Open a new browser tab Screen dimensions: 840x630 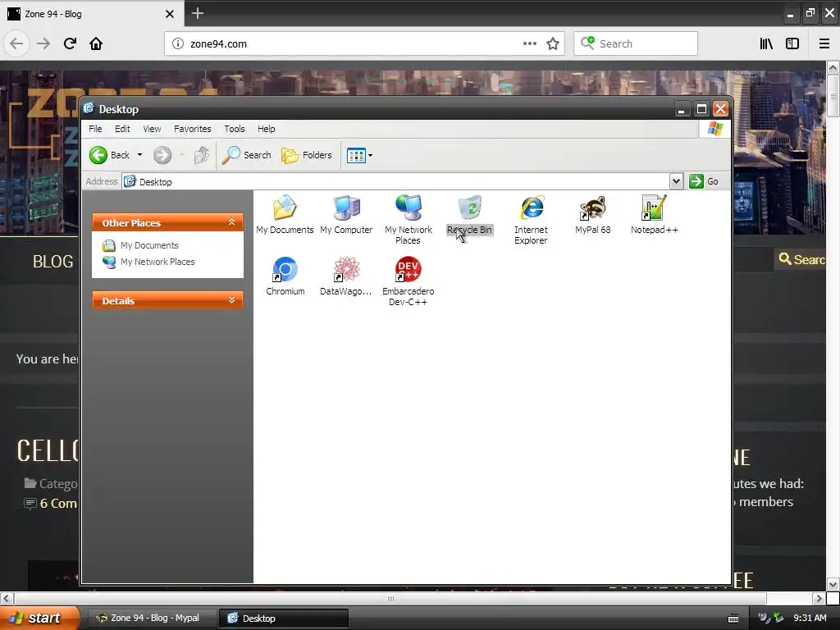click(x=197, y=13)
